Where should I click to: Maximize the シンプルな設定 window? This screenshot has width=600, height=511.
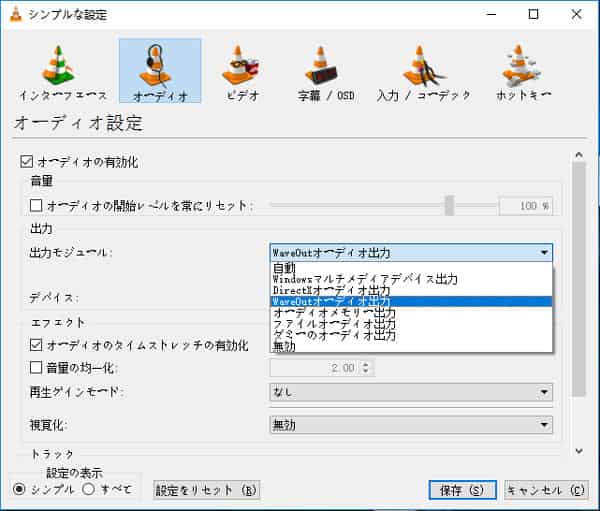[533, 15]
